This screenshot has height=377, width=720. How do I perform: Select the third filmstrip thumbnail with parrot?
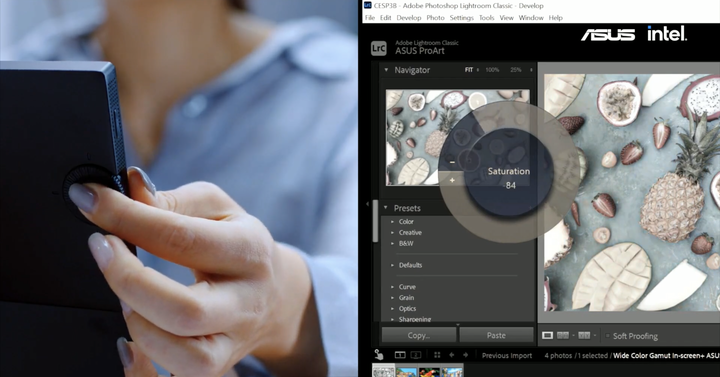click(429, 371)
